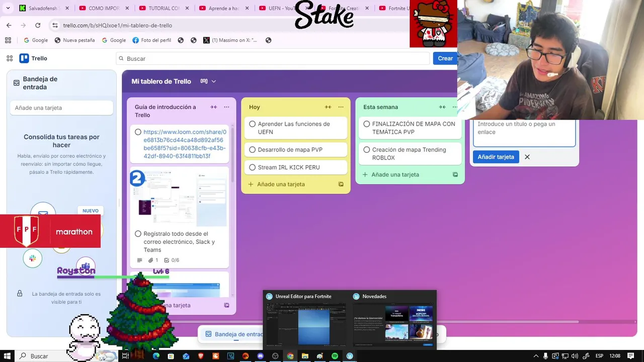Screen dimensions: 644x362
Task: Mark Aprender Las funciones de UEFN complete
Action: (x=253, y=124)
